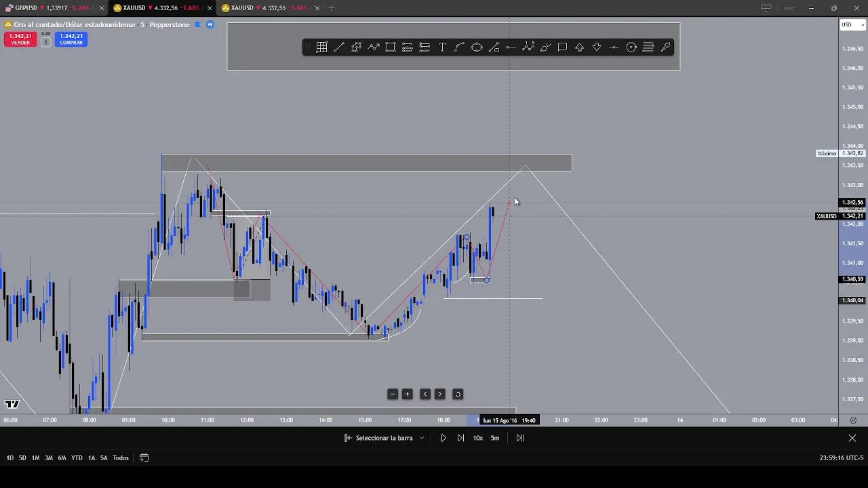Open the go-to-date calendar icon
This screenshot has width=868, height=488.
[144, 458]
